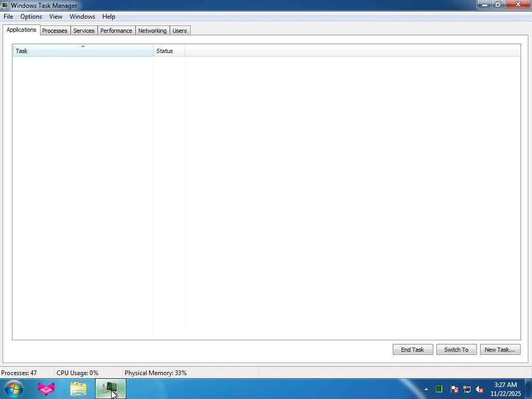Image resolution: width=532 pixels, height=399 pixels.
Task: Select the Applications tab
Action: click(x=21, y=30)
